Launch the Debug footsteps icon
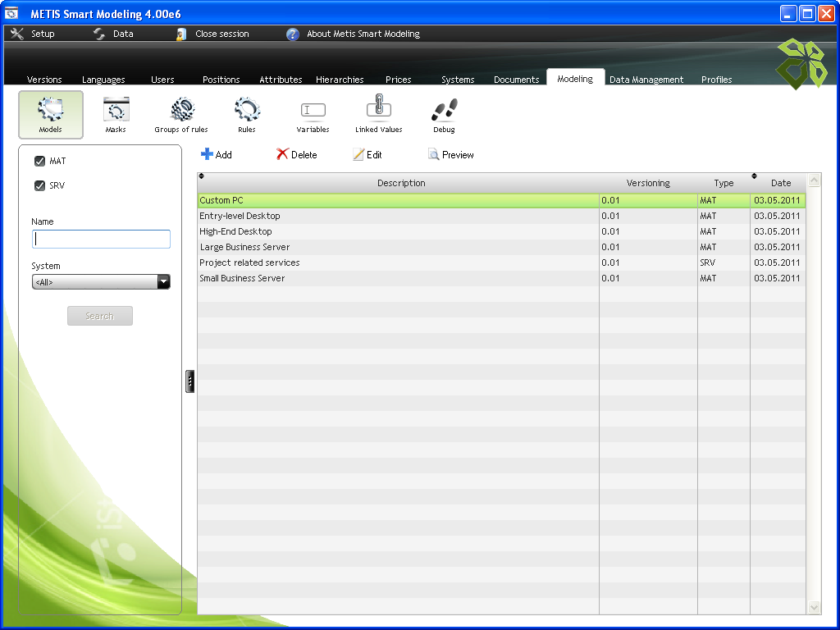Screen dimensions: 840x630 (444, 110)
